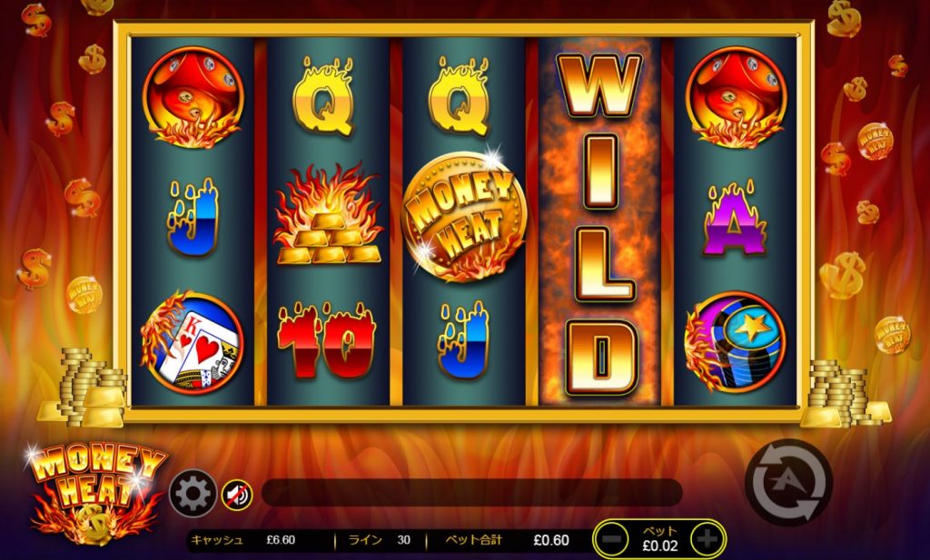Click the top-left red dice symbol
Image resolution: width=930 pixels, height=560 pixels.
(193, 97)
